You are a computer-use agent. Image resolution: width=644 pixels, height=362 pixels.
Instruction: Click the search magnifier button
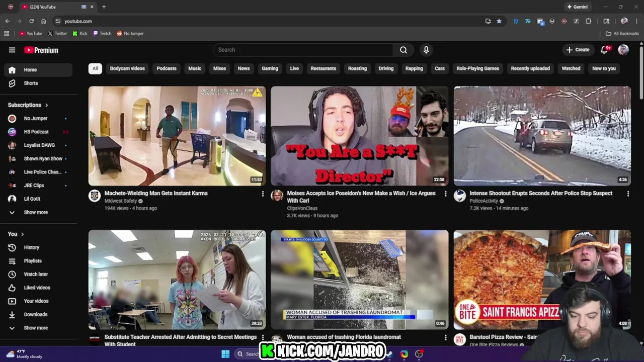(x=404, y=50)
